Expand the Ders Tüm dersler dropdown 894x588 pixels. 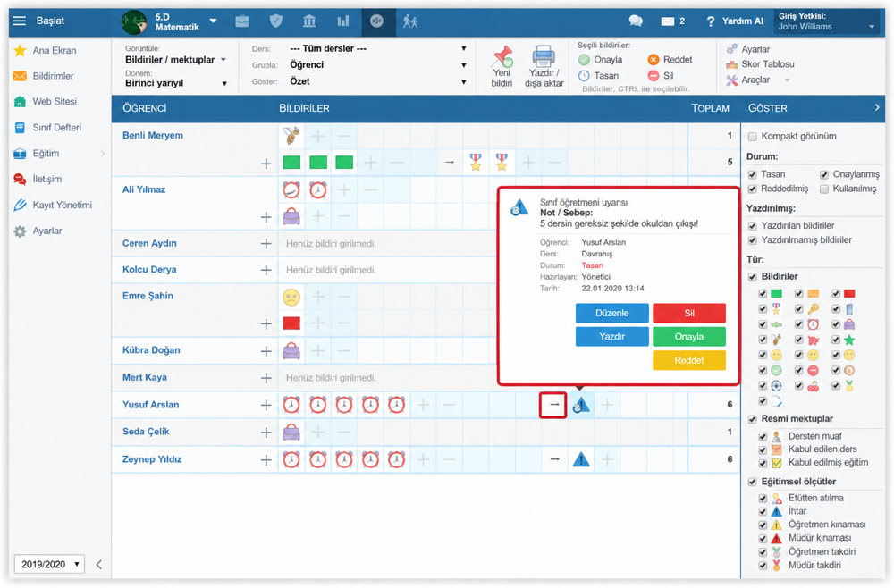click(x=377, y=48)
